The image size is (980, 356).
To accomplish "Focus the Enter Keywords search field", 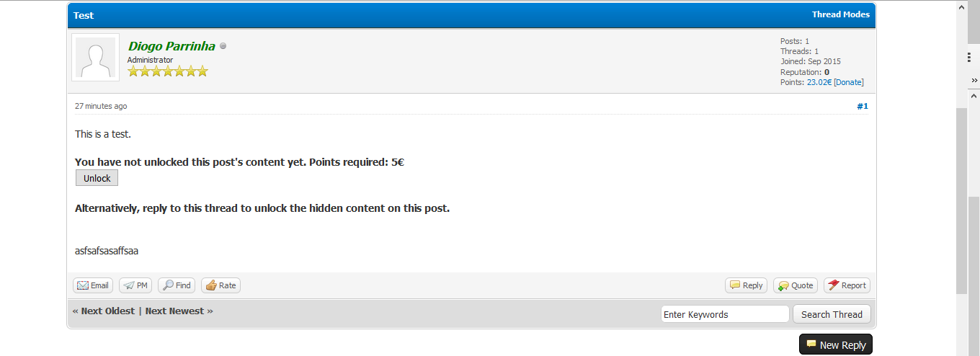I will coord(725,314).
